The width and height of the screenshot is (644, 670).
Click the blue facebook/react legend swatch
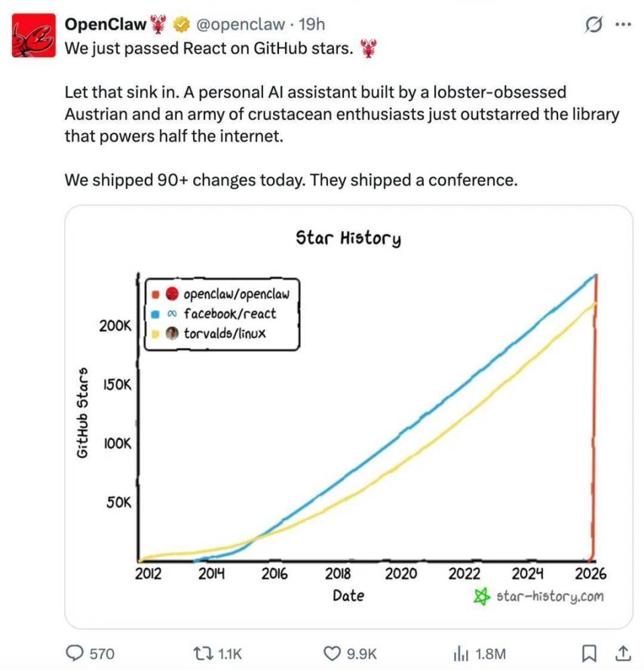point(156,313)
